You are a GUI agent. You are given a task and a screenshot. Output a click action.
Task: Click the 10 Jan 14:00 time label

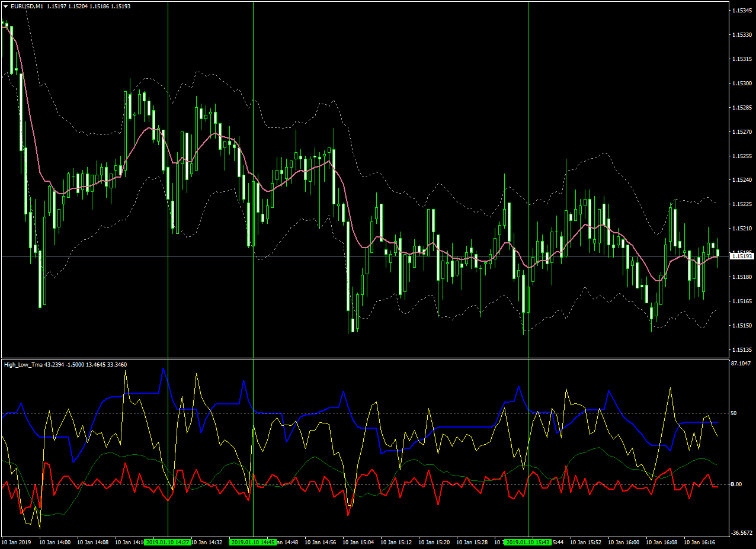point(55,542)
